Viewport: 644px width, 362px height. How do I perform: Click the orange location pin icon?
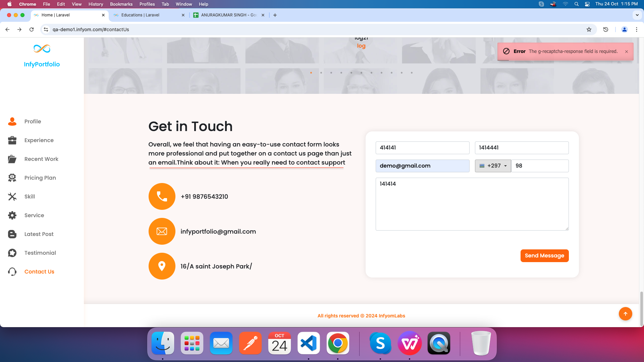(x=162, y=266)
